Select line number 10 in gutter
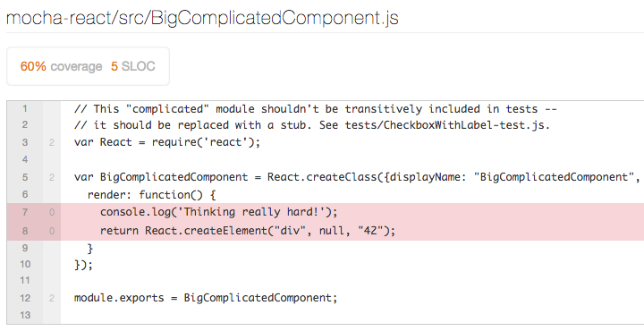Image resolution: width=644 pixels, height=331 pixels. tap(25, 264)
